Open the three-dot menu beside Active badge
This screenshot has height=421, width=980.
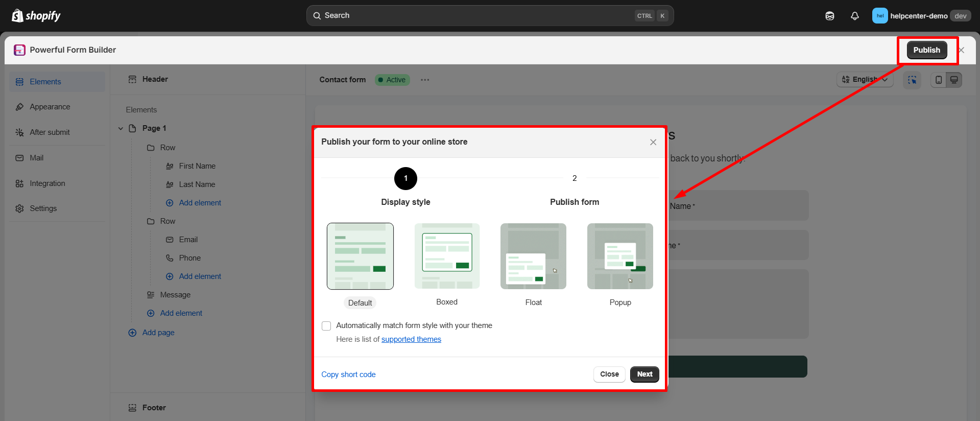(x=425, y=80)
